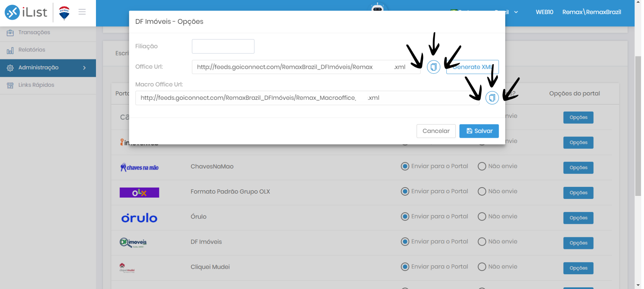Image resolution: width=644 pixels, height=289 pixels.
Task: Select Enviar para o Portal for ChavesNaMao
Action: coord(405,166)
